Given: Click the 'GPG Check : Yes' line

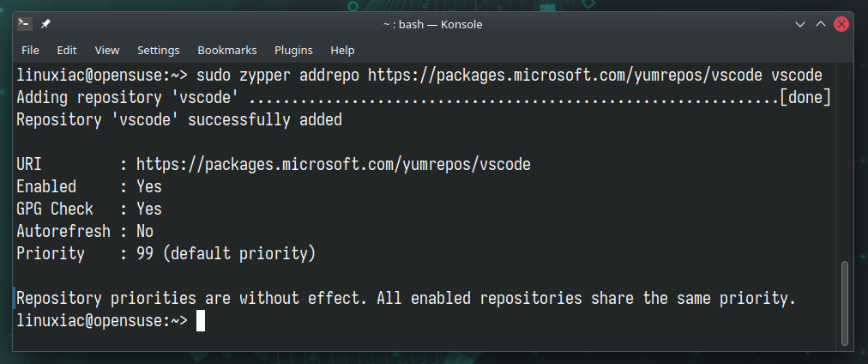Looking at the screenshot, I should click(x=89, y=209).
